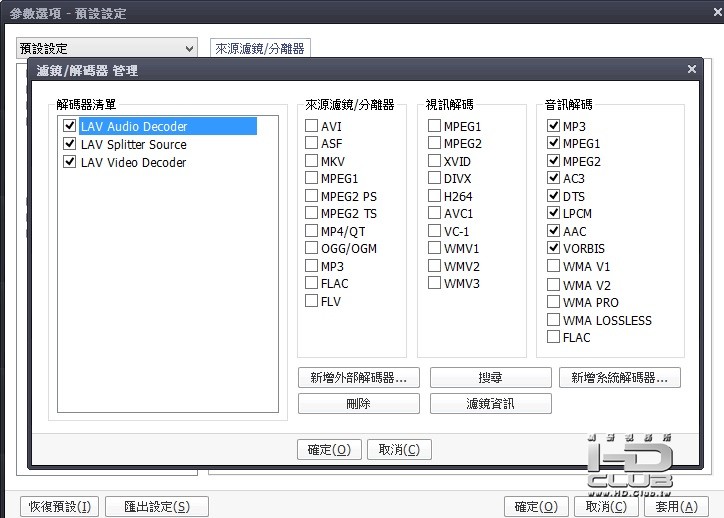Close the 參數選項 preferences window

[x=718, y=12]
